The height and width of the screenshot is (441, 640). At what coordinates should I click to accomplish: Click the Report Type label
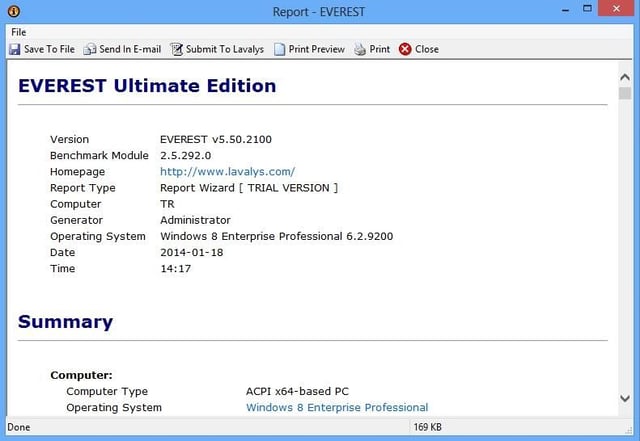coord(83,188)
